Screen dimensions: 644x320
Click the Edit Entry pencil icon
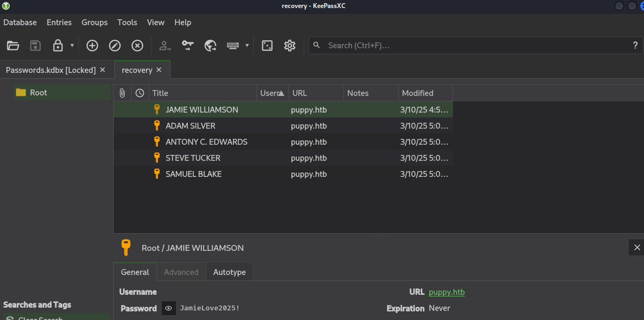coord(115,46)
